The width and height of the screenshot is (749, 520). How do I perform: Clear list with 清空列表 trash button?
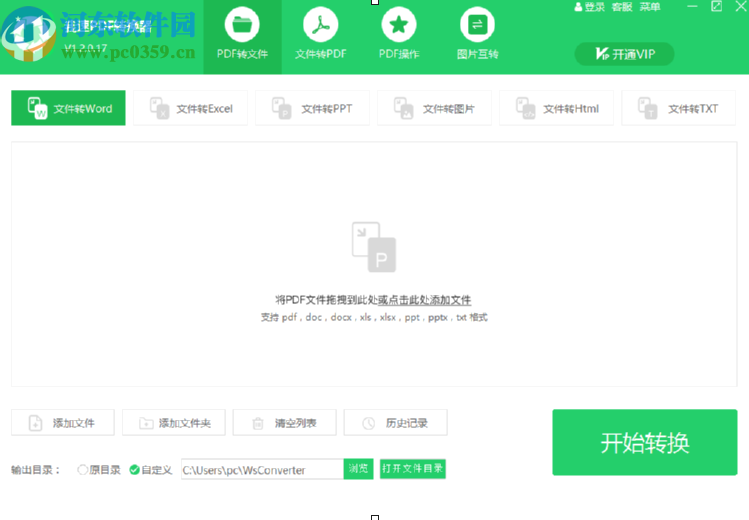pos(285,423)
